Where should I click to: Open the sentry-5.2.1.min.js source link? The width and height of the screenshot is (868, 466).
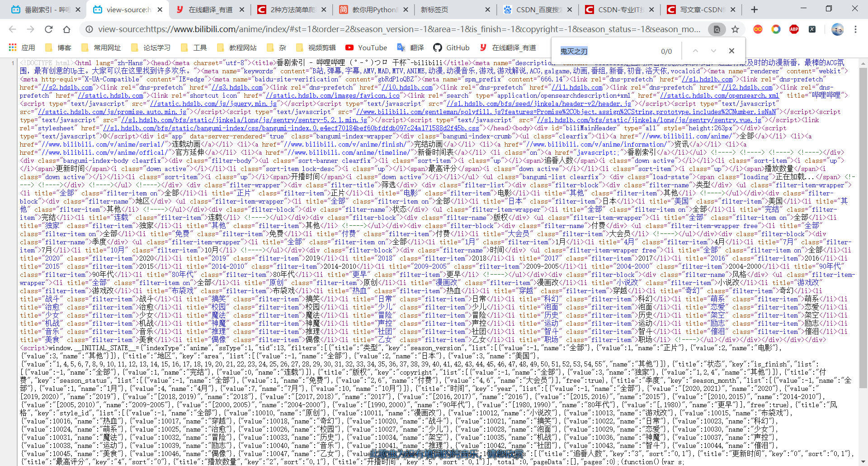pyautogui.click(x=244, y=120)
